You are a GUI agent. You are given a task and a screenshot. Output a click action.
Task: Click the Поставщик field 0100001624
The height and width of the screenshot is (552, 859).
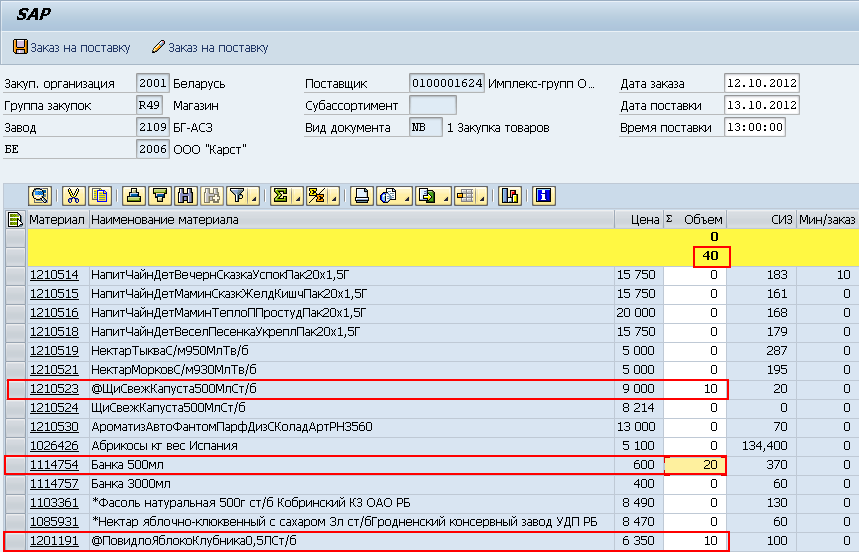[x=447, y=83]
